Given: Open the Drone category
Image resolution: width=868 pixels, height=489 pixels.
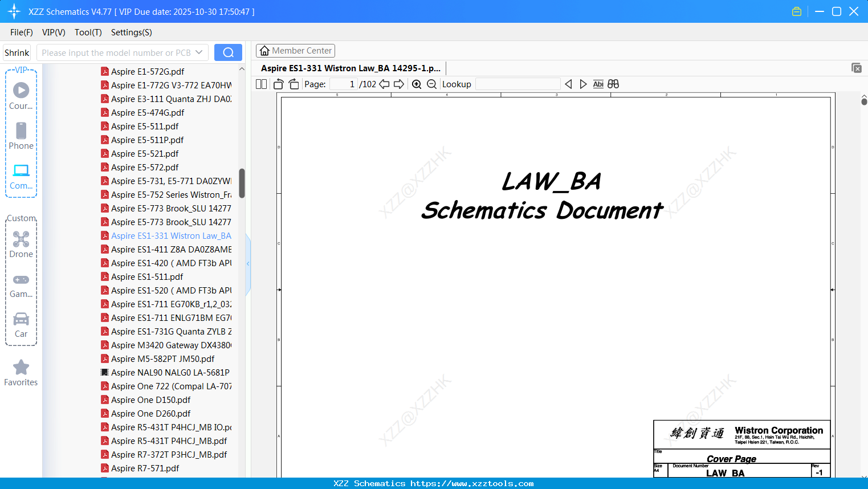Looking at the screenshot, I should click(x=21, y=244).
